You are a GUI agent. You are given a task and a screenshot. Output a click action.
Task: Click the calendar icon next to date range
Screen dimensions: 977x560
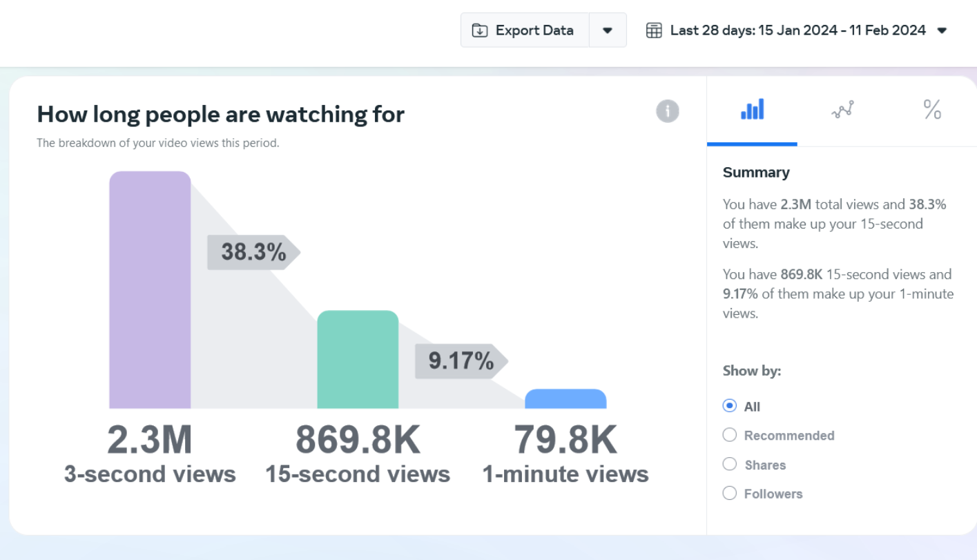click(x=653, y=30)
